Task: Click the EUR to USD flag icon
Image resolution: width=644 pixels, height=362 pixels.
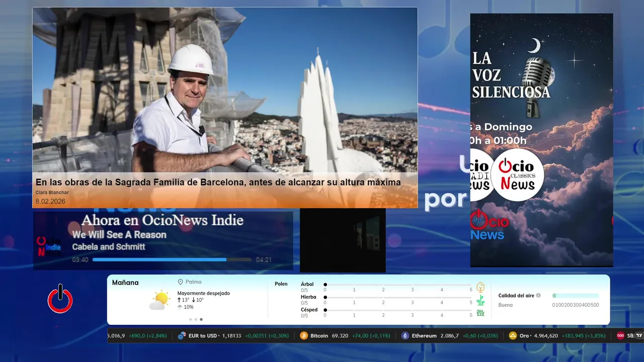Action: [x=182, y=335]
